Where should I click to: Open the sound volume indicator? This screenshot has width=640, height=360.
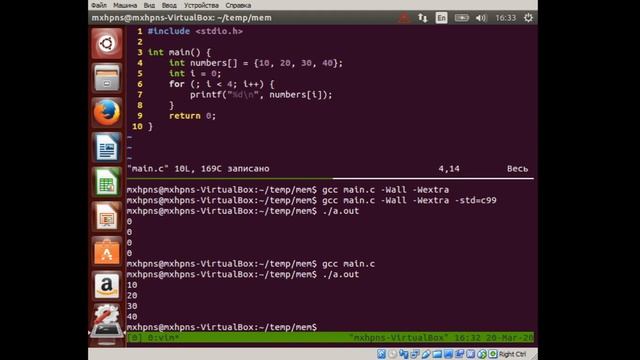coord(481,18)
